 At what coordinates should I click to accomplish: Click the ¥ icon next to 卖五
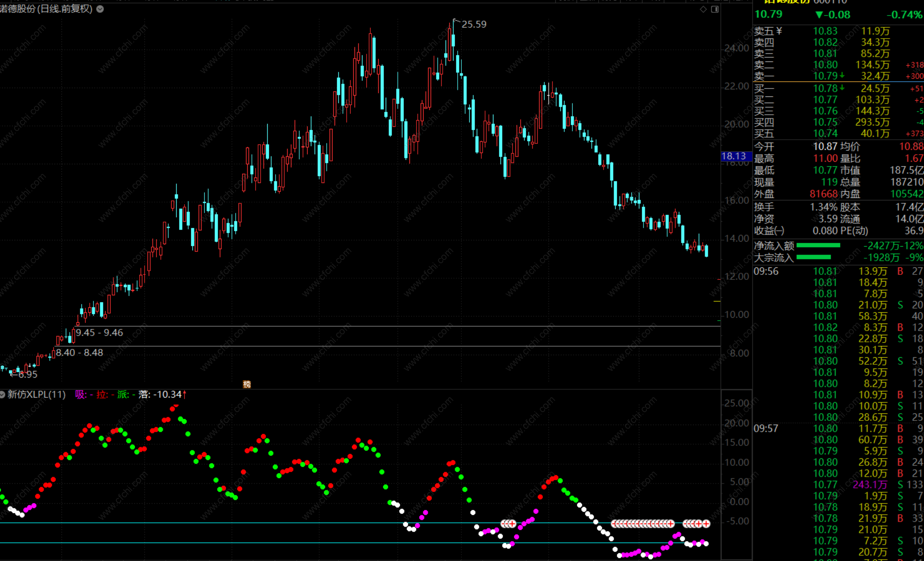coord(779,31)
